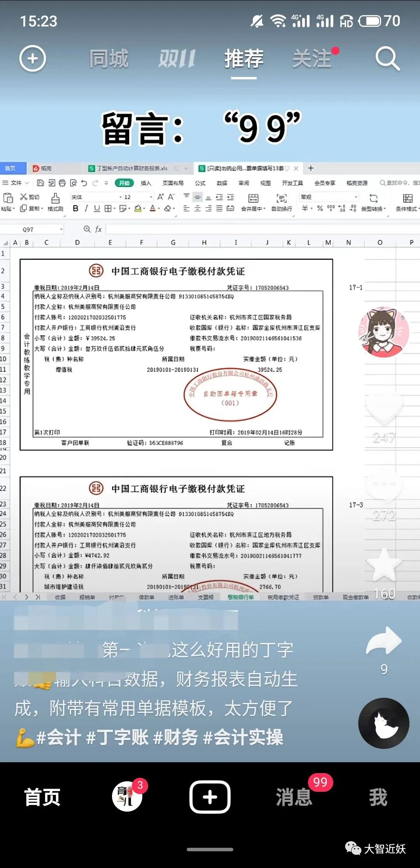
Task: Click the Copy (复制) icon
Action: [x=23, y=208]
